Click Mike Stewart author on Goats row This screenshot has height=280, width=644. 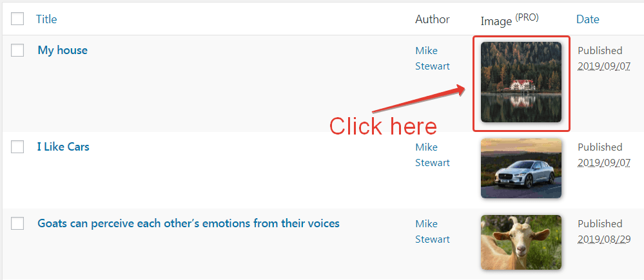pos(433,231)
